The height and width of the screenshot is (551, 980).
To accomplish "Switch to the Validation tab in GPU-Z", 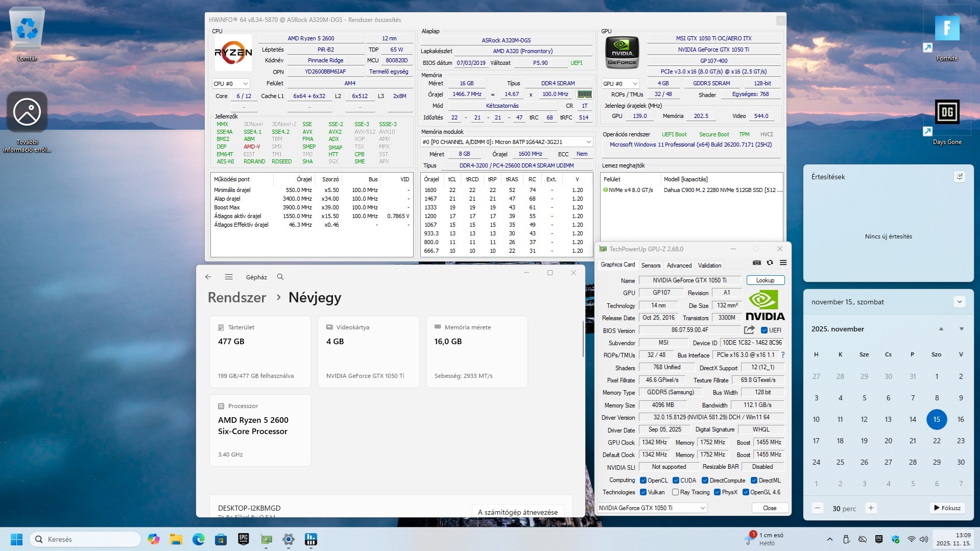I will [x=709, y=266].
